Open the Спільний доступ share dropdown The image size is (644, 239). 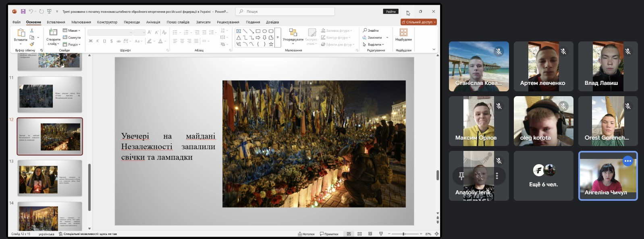[419, 22]
